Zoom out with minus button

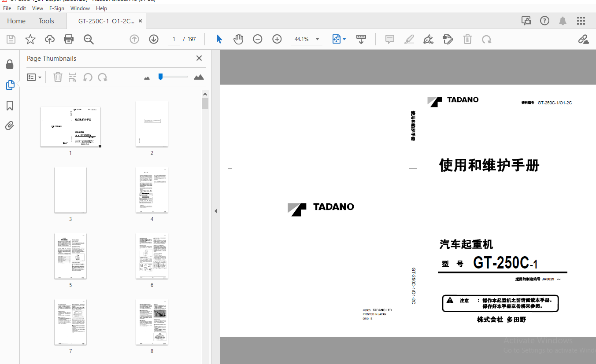click(258, 39)
